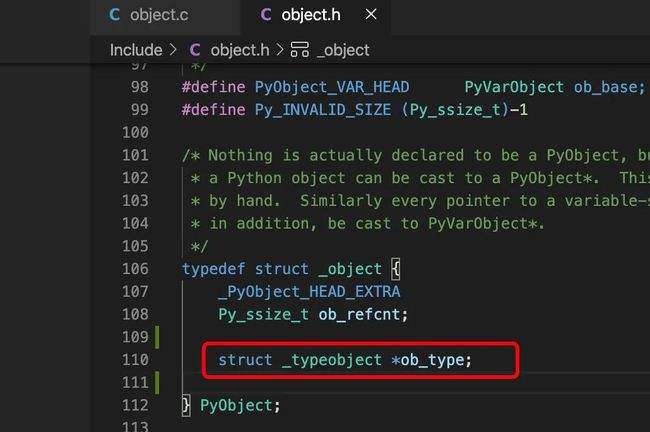Click the typedef keyword on line 106
Viewport: 650px width, 432px height.
click(213, 269)
